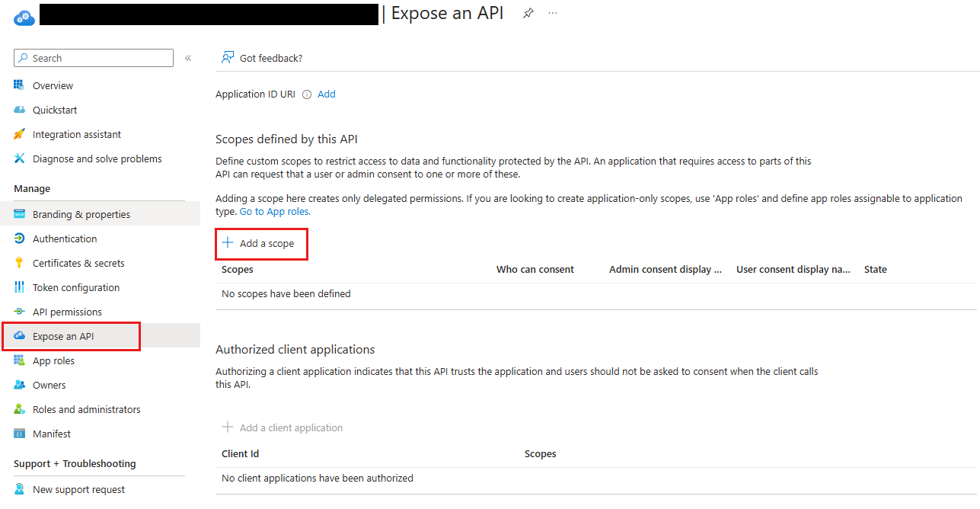Open the Manifest page
Screen dimensions: 980x509
(52, 434)
